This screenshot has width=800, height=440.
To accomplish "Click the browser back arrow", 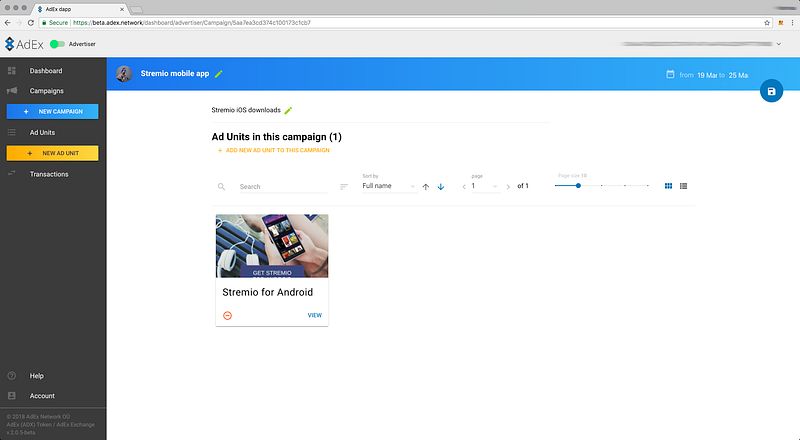I will coord(7,22).
